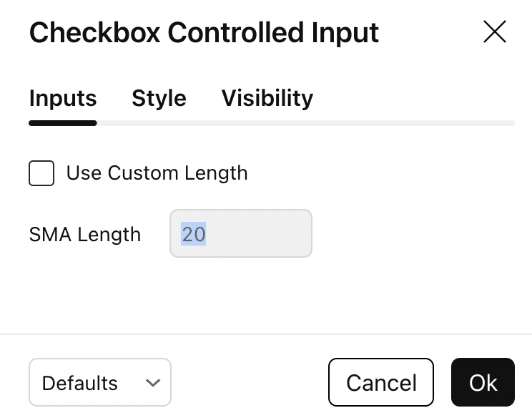Open the Defaults dropdown

[100, 383]
